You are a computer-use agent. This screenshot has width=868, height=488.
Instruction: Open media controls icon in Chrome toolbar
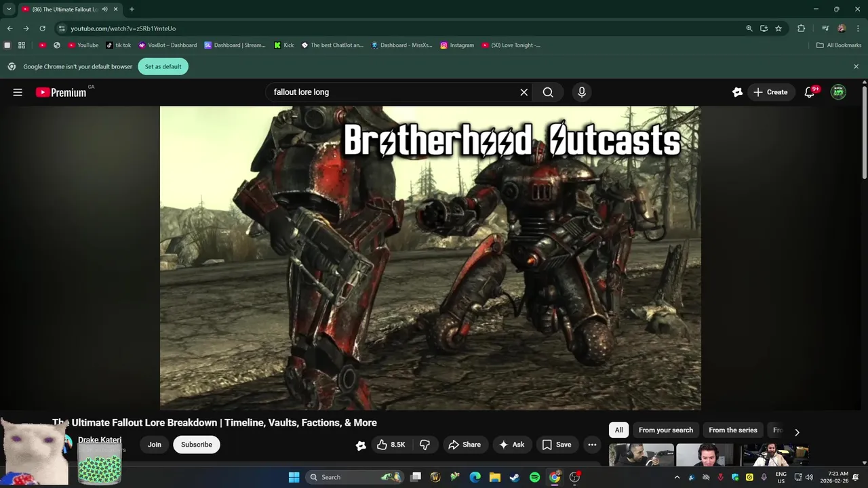825,28
